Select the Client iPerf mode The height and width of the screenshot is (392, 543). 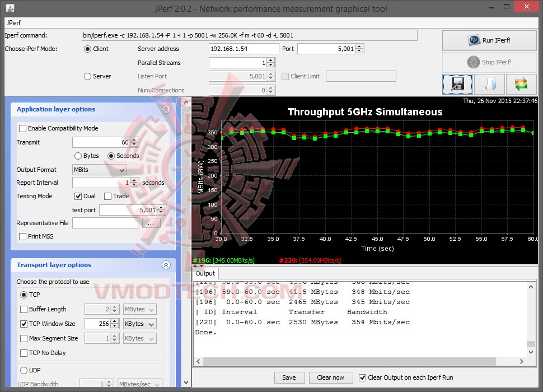(88, 49)
